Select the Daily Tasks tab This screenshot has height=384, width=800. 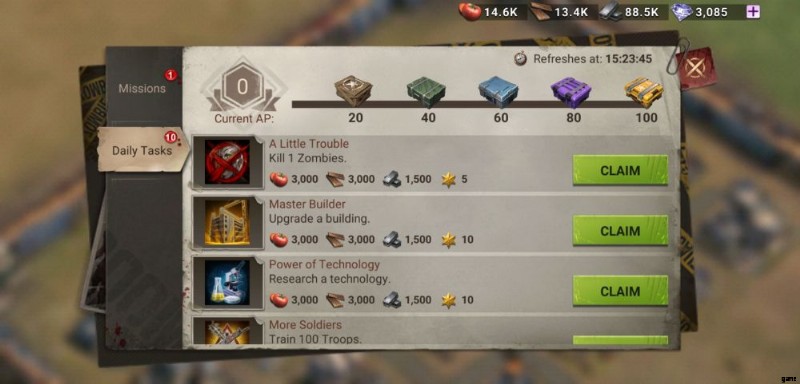[x=143, y=149]
